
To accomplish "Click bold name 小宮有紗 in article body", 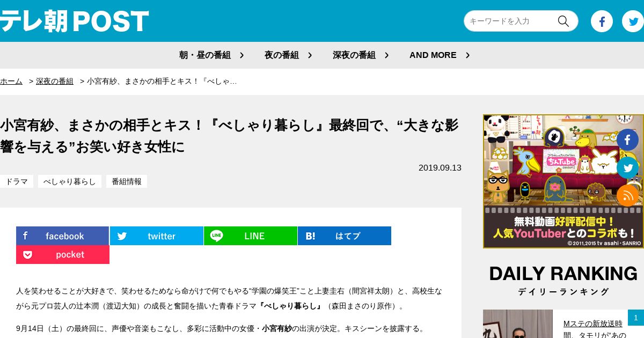I will [277, 328].
